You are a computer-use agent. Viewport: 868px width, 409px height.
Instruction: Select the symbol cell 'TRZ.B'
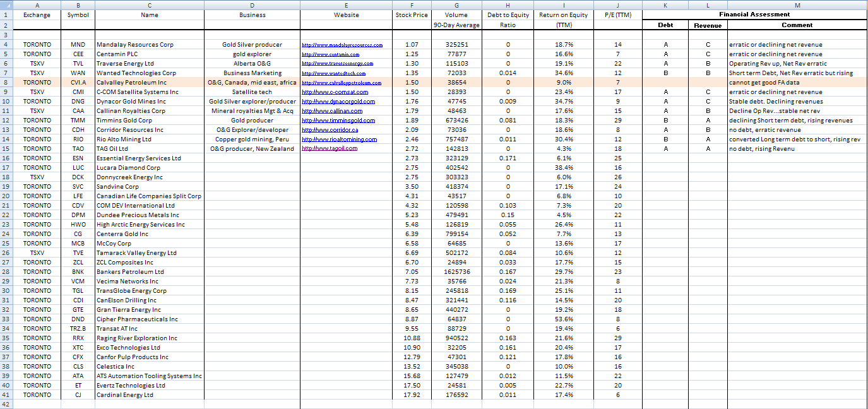pyautogui.click(x=78, y=329)
